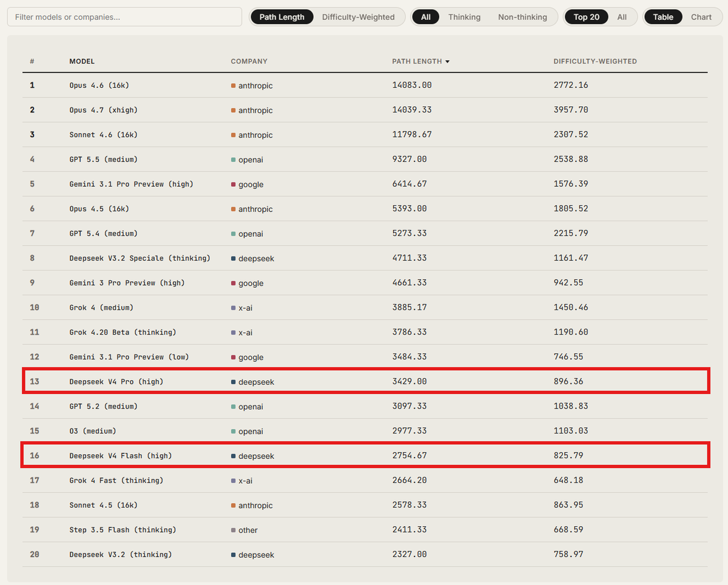The image size is (728, 585).
Task: Click the model filter search field
Action: pos(124,17)
